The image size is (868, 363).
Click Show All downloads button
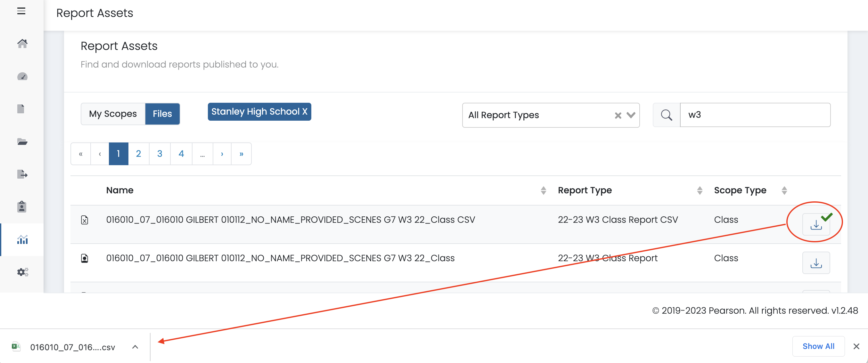tap(818, 346)
